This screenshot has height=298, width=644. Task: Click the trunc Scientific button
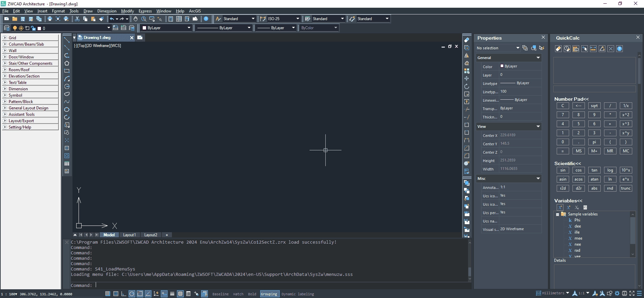click(626, 188)
